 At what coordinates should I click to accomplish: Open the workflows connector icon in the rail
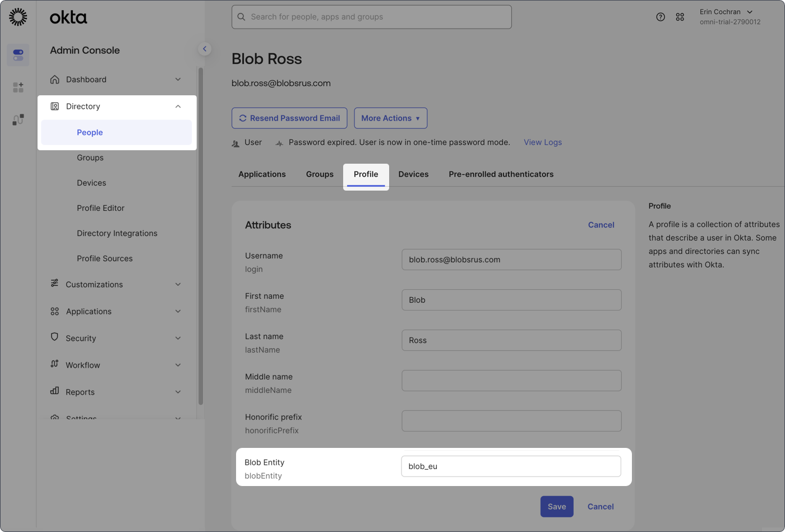(18, 119)
